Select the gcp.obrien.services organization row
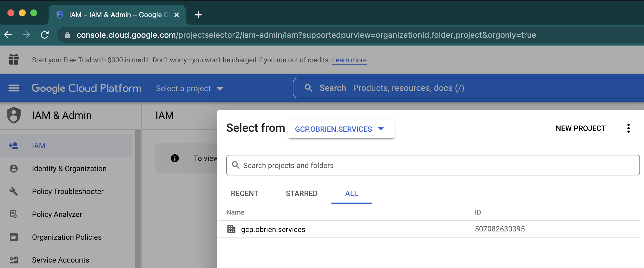This screenshot has height=268, width=644. [429, 229]
